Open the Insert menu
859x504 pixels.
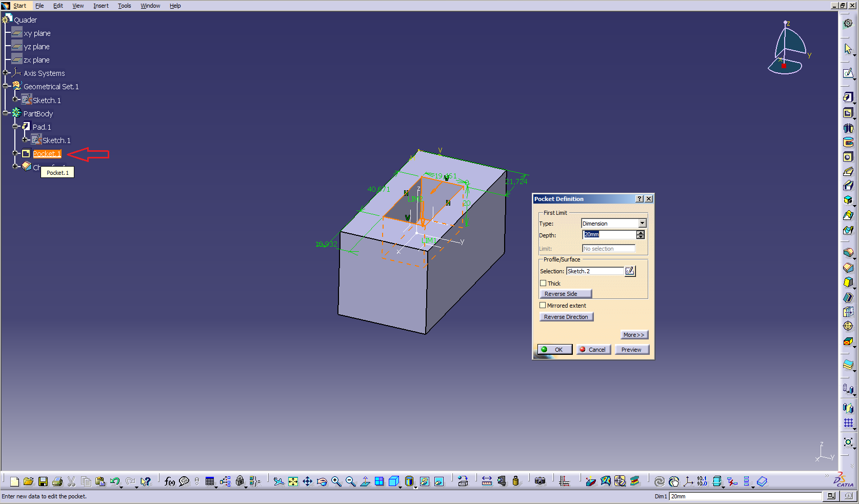pyautogui.click(x=101, y=6)
